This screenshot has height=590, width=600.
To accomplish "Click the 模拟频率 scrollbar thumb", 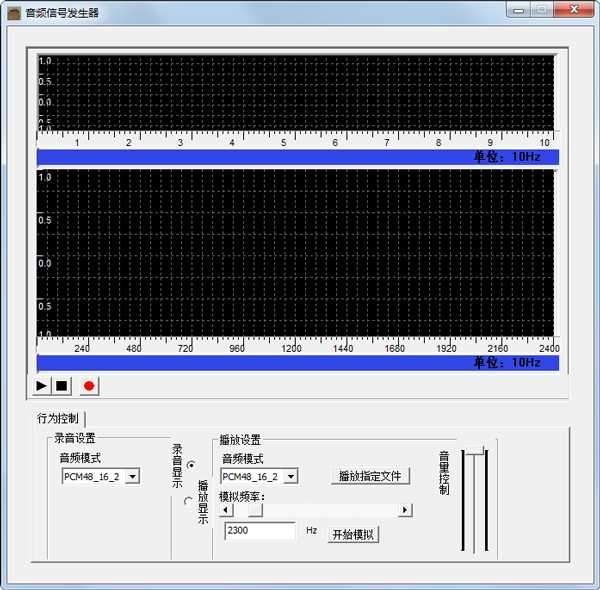I will (x=255, y=510).
